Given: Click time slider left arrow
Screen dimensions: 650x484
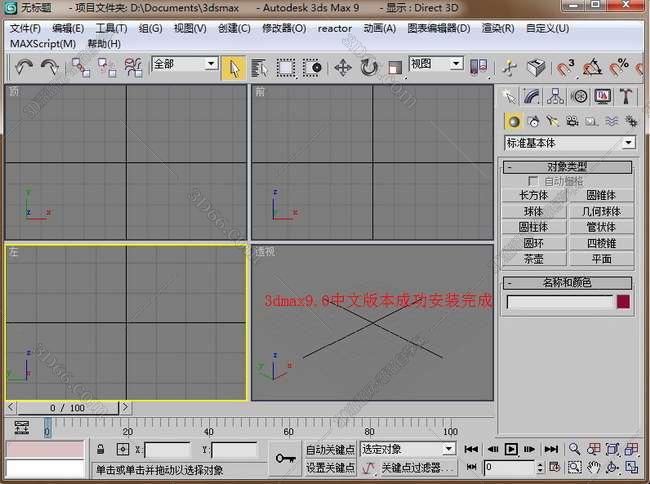Looking at the screenshot, I should point(11,408).
